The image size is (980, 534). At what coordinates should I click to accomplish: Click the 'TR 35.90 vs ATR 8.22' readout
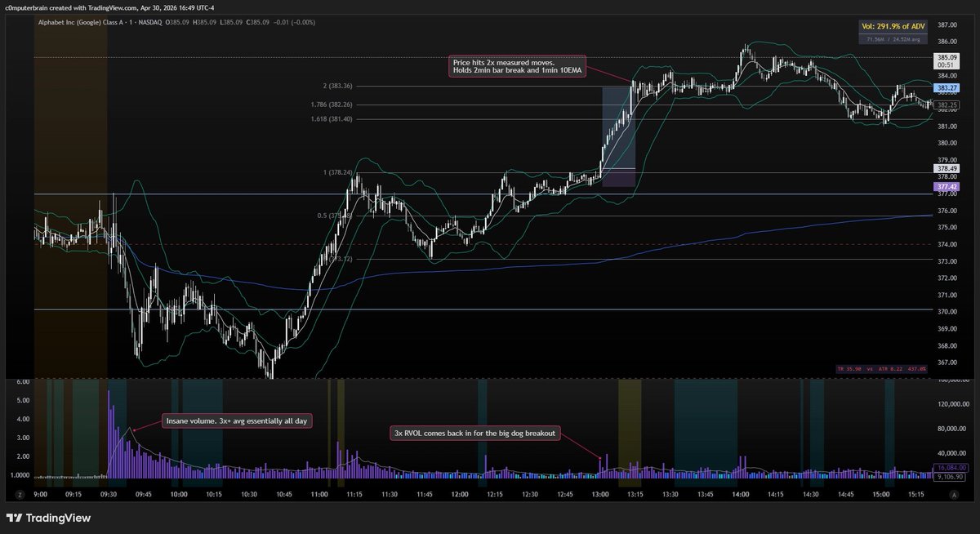(881, 369)
